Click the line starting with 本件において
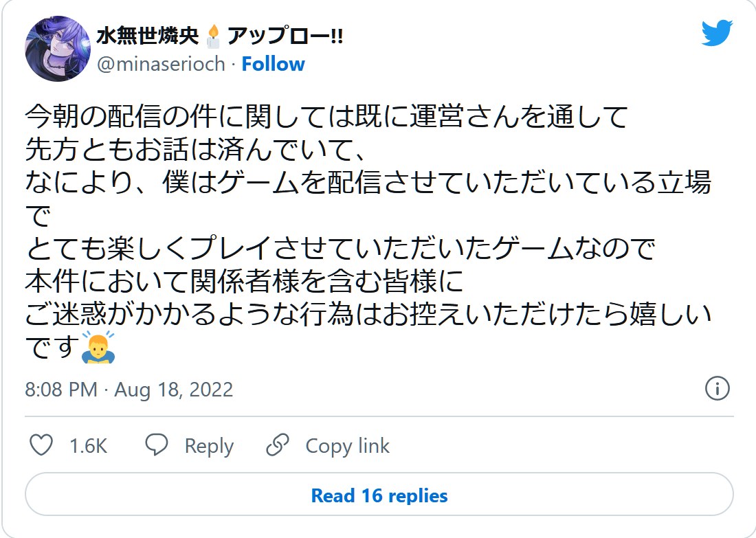 click(x=244, y=282)
